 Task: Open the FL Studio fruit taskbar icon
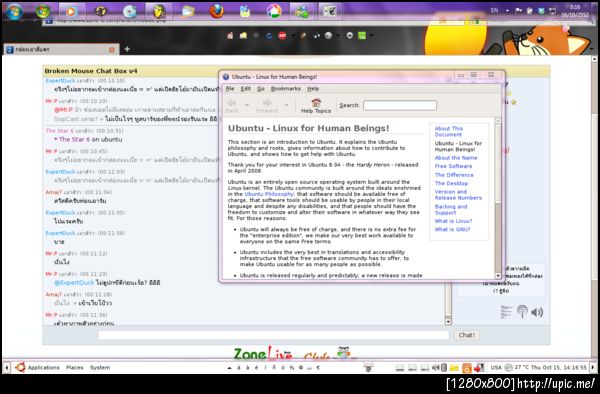tap(158, 11)
